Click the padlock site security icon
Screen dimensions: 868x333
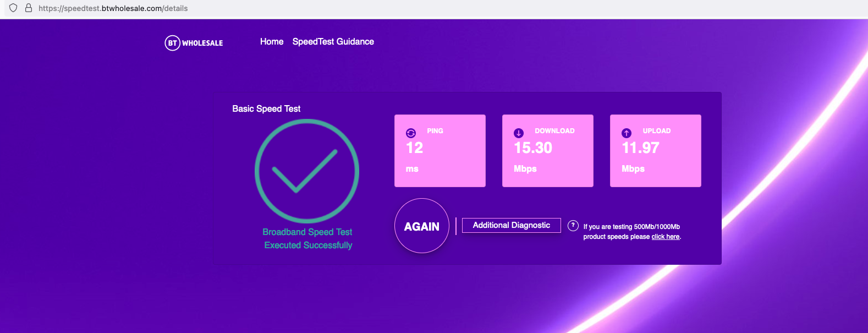(29, 8)
